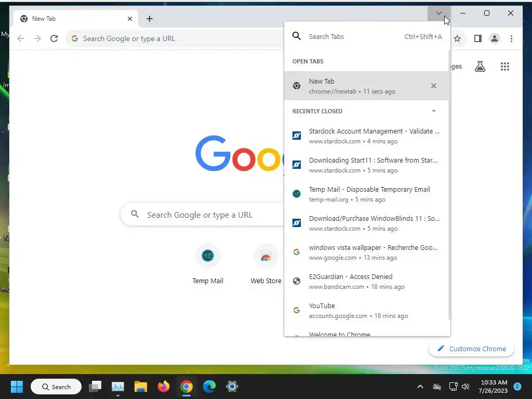The image size is (532, 399).
Task: Open the Web Store shortcut
Action: [265, 264]
